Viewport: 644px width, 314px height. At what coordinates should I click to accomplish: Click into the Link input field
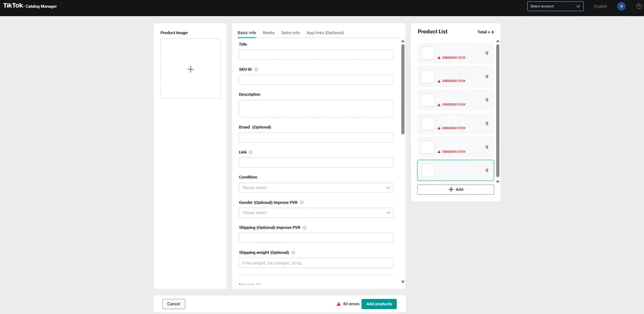316,162
